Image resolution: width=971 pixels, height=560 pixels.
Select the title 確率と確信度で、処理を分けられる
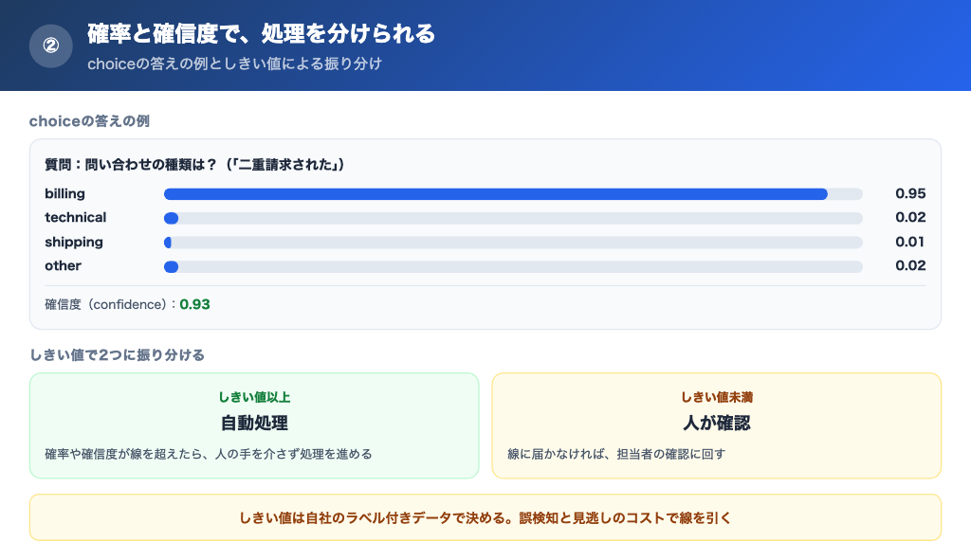261,33
